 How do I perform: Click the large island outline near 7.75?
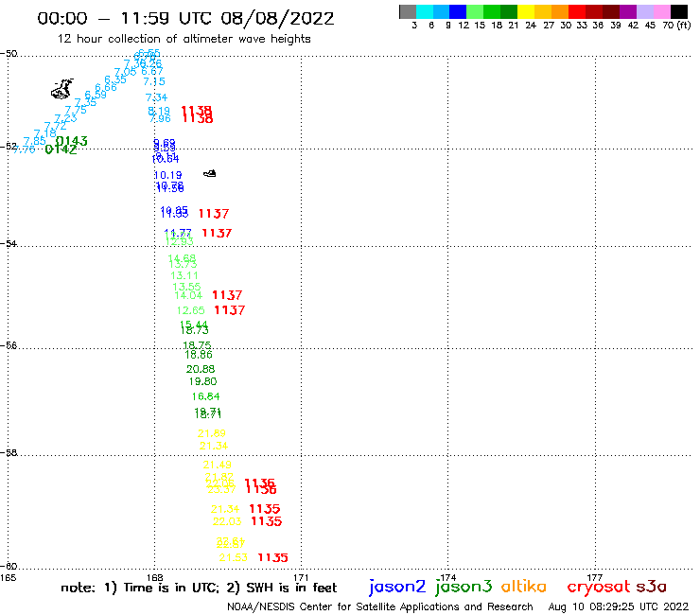(x=62, y=89)
